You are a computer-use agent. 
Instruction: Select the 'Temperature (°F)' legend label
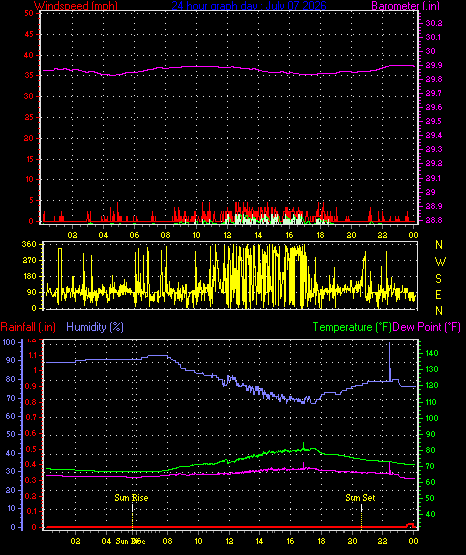tap(352, 327)
